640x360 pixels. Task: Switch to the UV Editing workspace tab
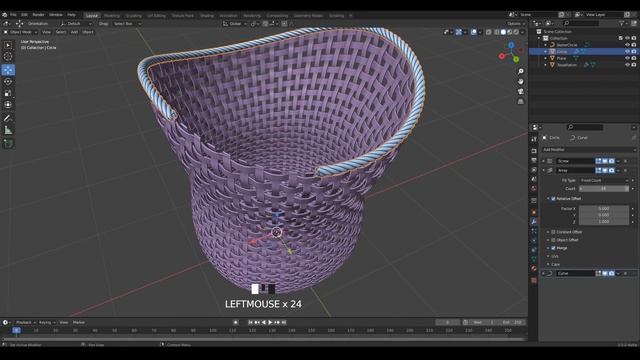[156, 16]
